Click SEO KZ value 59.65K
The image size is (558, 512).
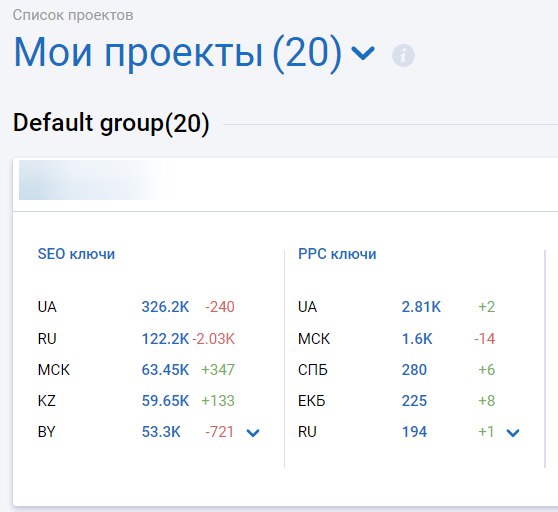(165, 401)
